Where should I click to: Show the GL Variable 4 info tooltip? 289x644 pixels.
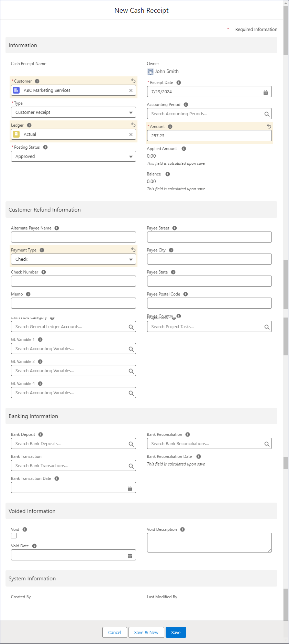[x=40, y=384]
